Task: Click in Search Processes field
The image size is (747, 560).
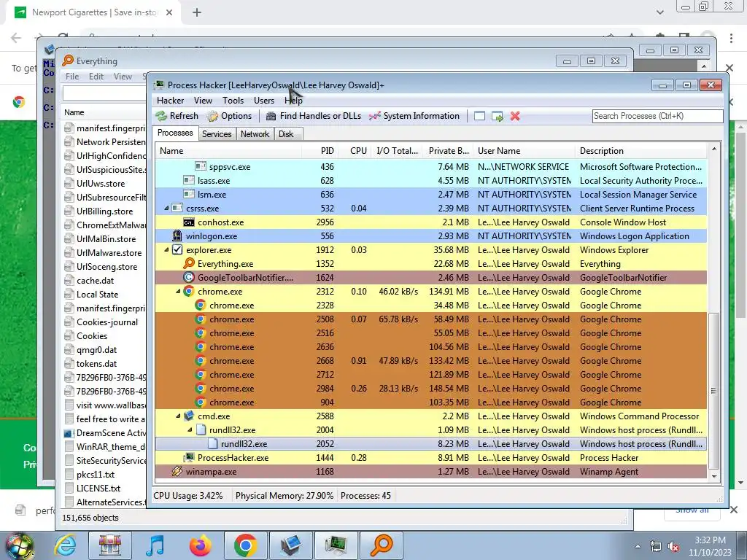Action: [657, 116]
